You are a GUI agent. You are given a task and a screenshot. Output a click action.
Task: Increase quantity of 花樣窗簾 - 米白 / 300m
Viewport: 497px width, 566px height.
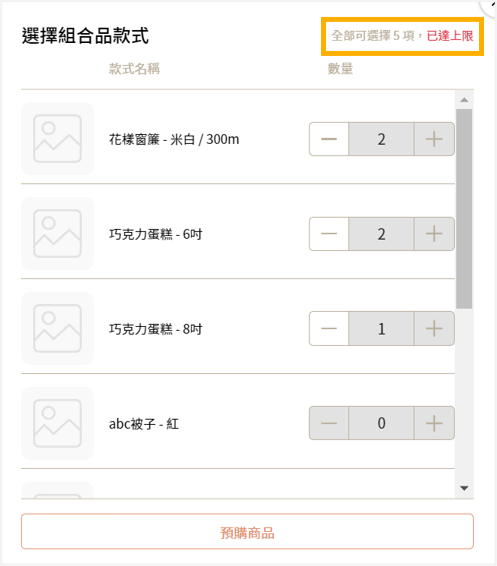click(x=434, y=139)
